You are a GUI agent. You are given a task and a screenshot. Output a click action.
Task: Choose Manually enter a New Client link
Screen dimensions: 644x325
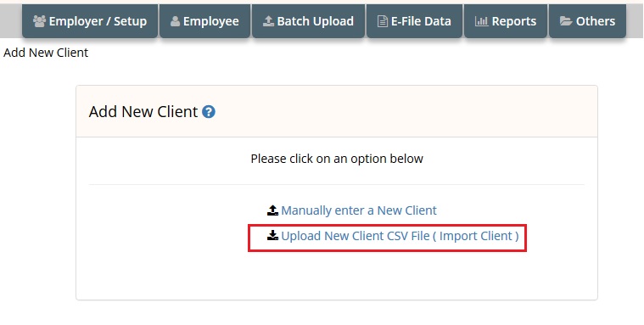(359, 210)
